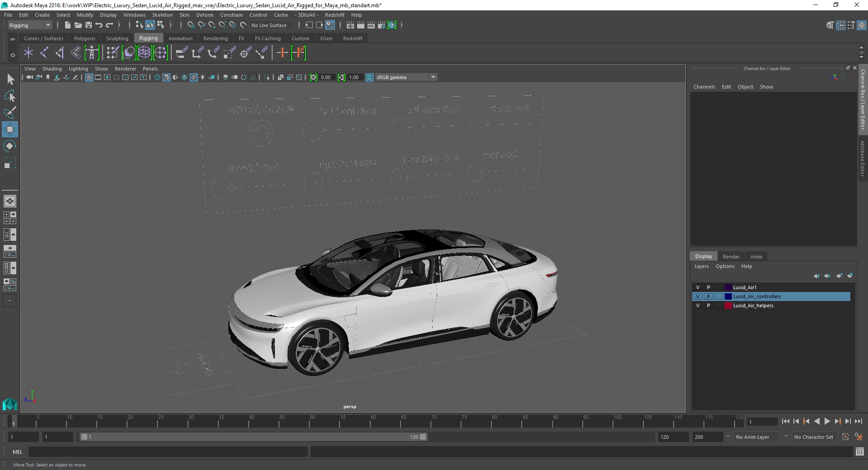
Task: Switch to the Animation shelf tab
Action: click(x=180, y=38)
